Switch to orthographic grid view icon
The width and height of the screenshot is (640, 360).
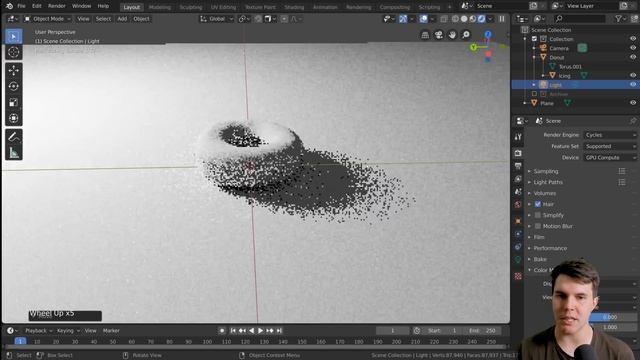click(x=425, y=35)
